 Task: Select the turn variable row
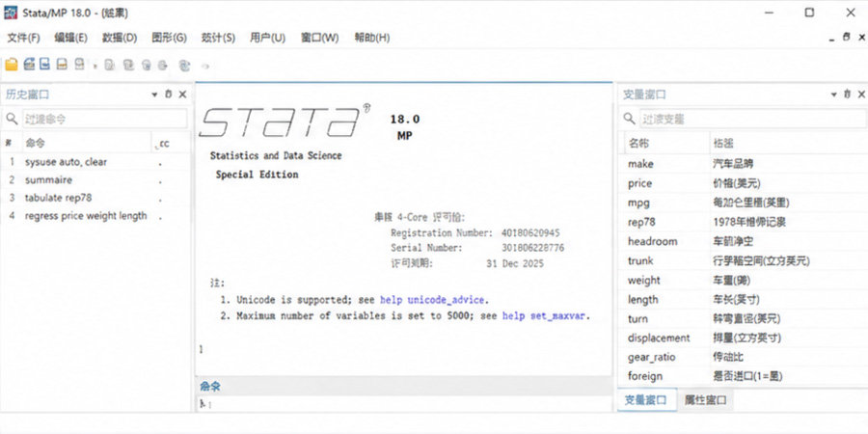(744, 319)
